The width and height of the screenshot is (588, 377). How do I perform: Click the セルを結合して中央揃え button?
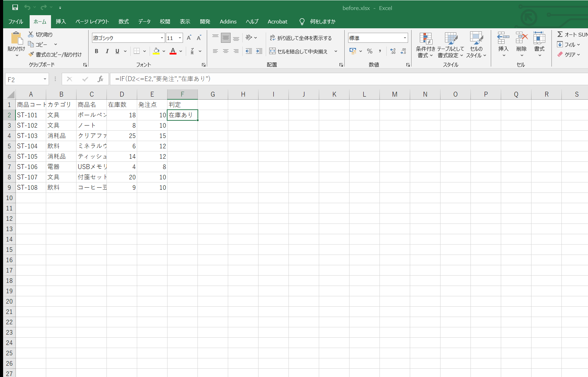coord(298,51)
